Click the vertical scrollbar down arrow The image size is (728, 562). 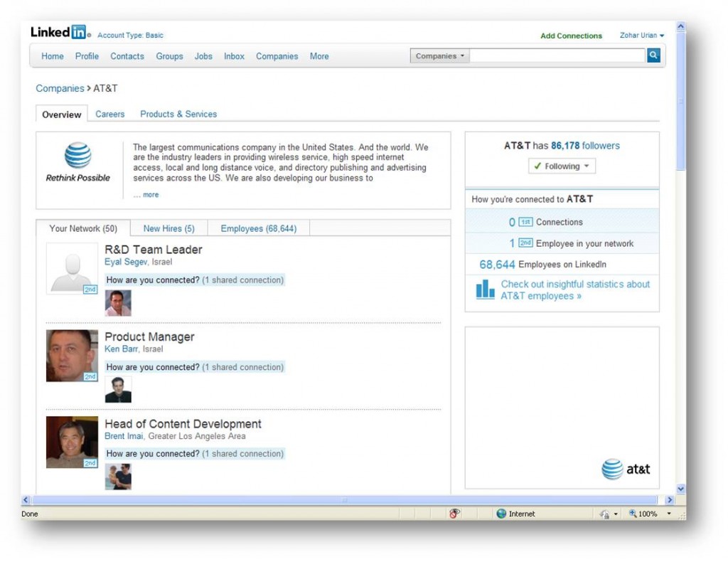click(x=680, y=489)
